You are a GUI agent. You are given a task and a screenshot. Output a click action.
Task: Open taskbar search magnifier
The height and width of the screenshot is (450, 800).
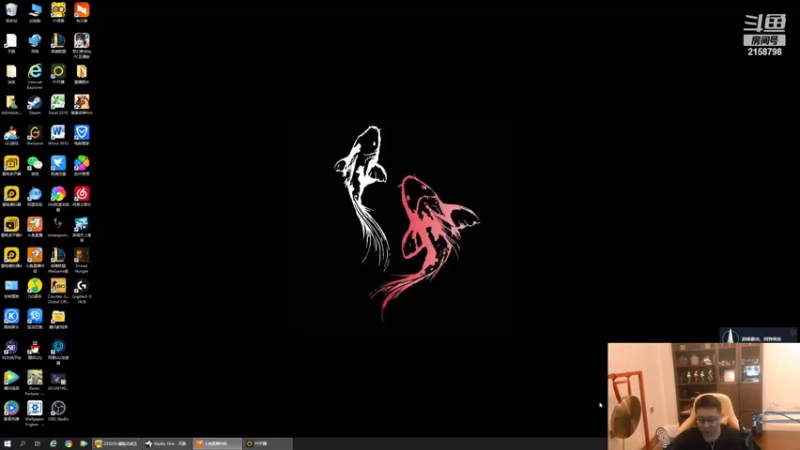tap(22, 444)
